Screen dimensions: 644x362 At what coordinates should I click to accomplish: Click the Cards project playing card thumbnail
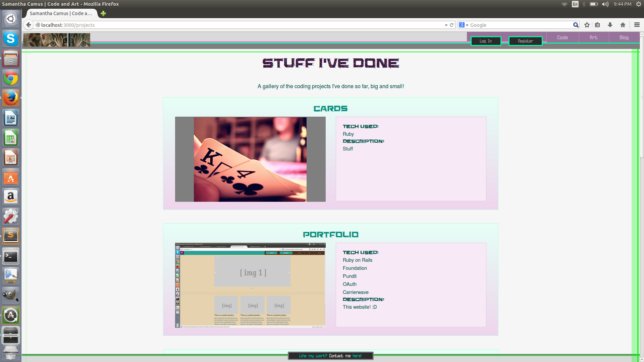tap(250, 159)
